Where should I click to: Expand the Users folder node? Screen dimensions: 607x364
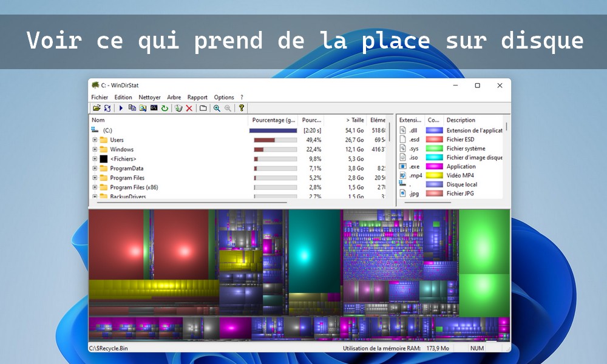95,140
